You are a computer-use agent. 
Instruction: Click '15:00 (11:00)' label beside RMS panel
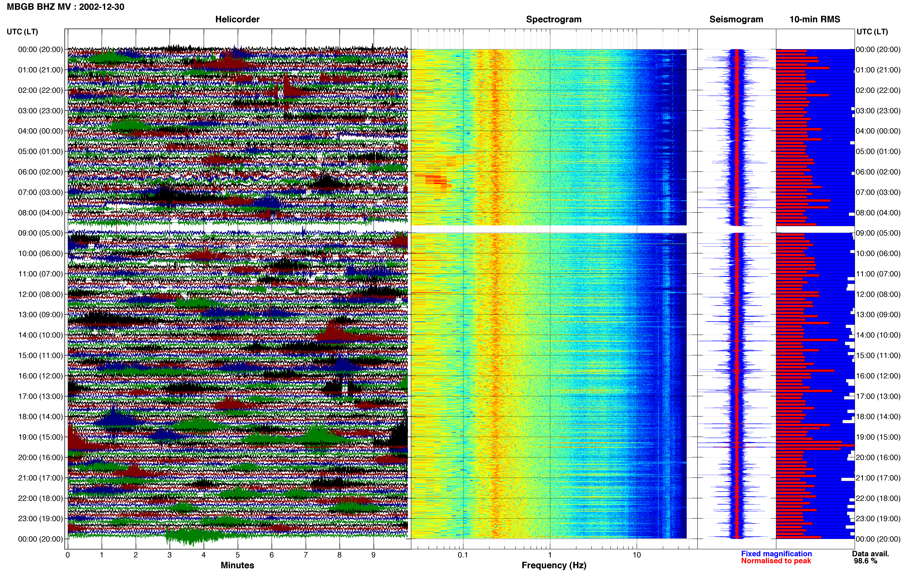878,356
